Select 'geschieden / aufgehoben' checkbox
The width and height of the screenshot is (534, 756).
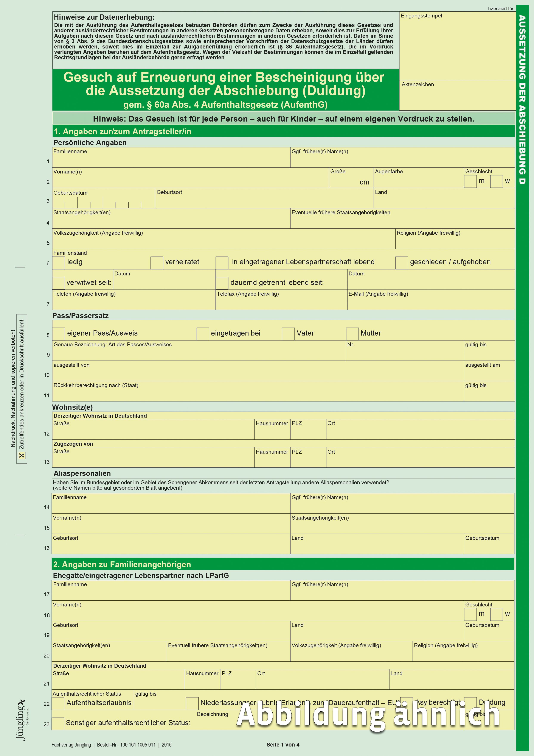[401, 263]
